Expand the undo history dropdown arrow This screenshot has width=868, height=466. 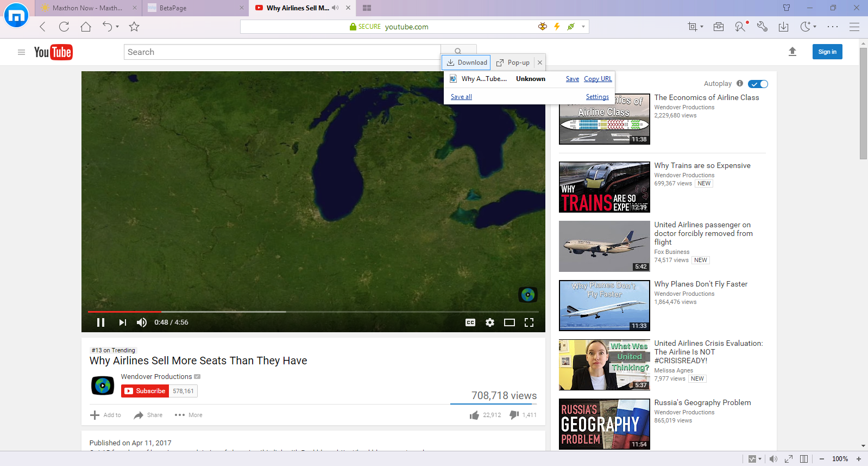point(117,27)
